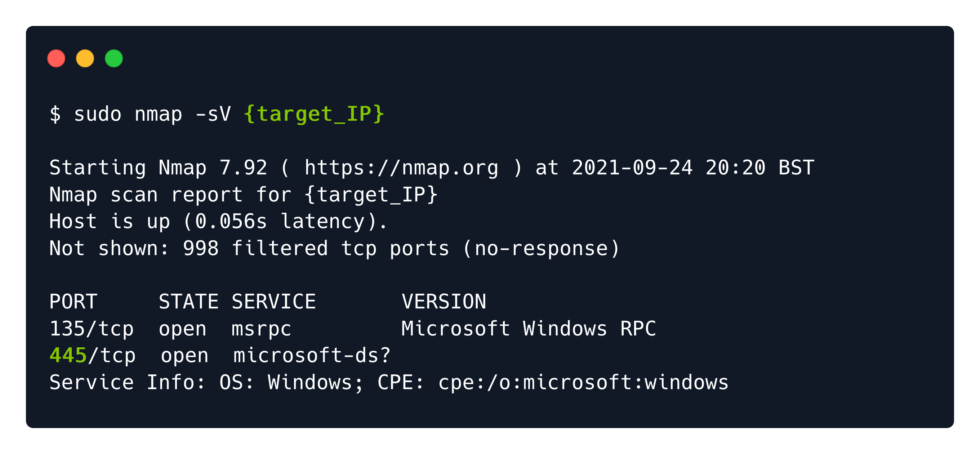Click the https://nmap.org URL text
980x454 pixels.
click(401, 168)
